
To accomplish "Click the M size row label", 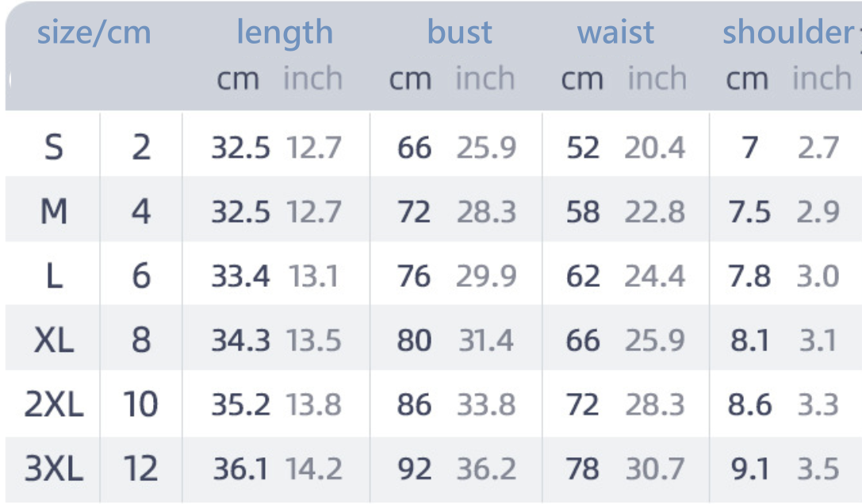I will pos(54,212).
